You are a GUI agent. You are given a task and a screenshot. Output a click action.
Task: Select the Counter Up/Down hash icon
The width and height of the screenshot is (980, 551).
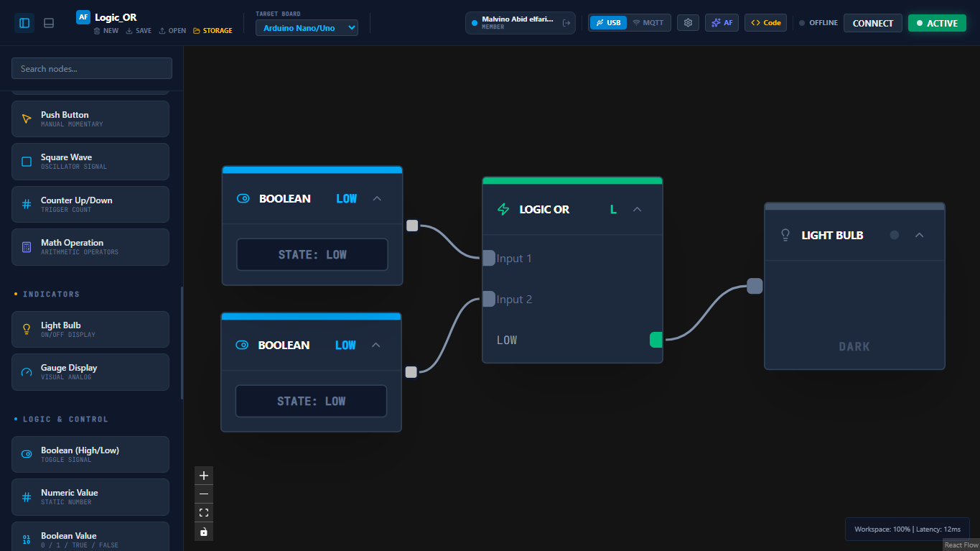27,204
